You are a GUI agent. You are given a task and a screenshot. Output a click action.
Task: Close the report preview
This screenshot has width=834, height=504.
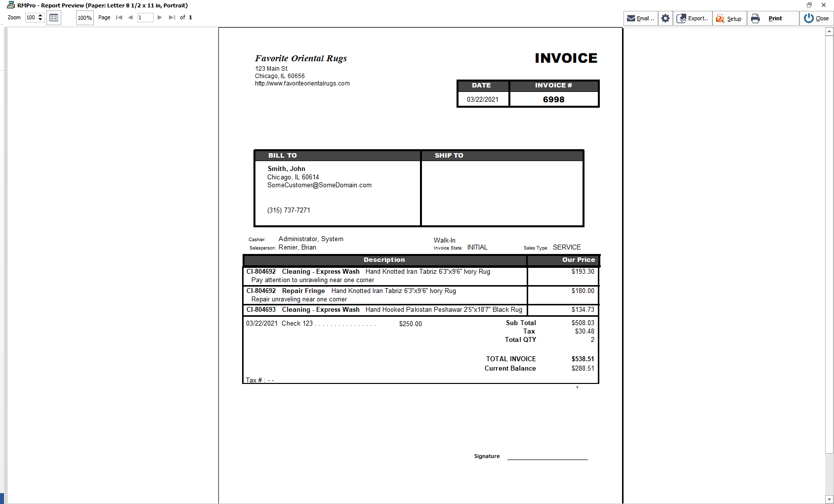pyautogui.click(x=816, y=18)
